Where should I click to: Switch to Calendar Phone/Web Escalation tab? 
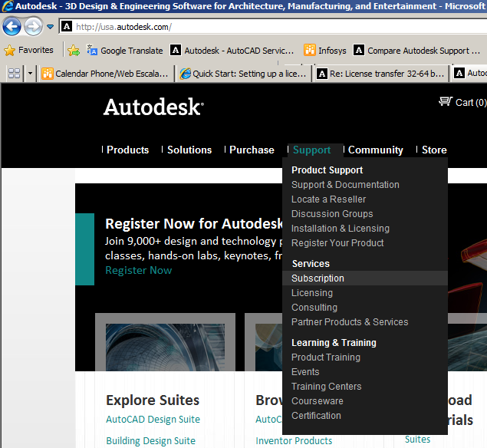coord(105,74)
